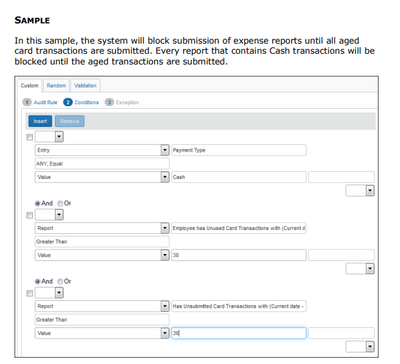
Task: Click the Insert button
Action: click(x=40, y=121)
